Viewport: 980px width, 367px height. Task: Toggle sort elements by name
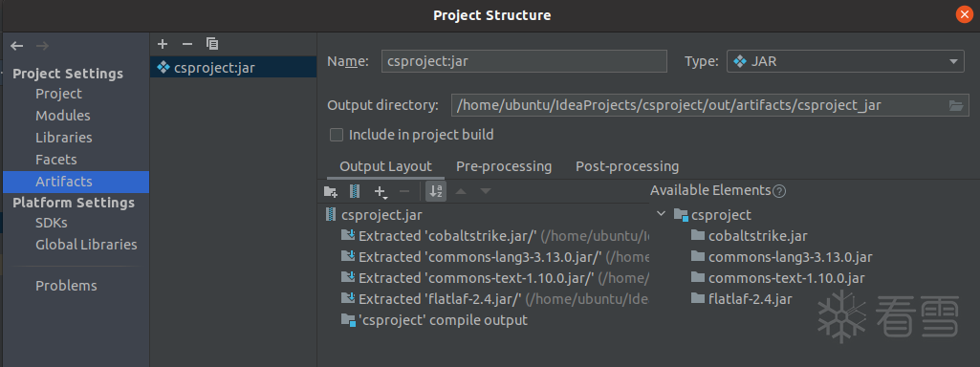(x=436, y=191)
